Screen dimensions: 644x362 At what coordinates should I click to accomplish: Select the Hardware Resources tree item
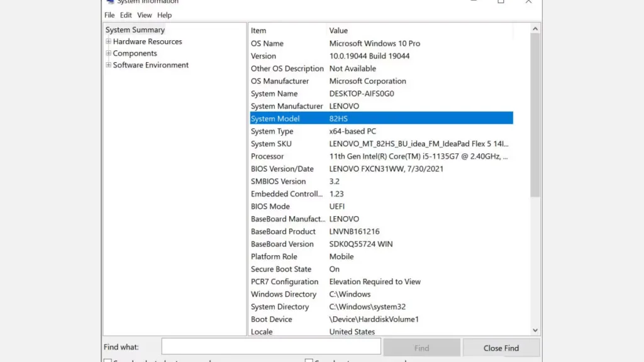tap(147, 41)
